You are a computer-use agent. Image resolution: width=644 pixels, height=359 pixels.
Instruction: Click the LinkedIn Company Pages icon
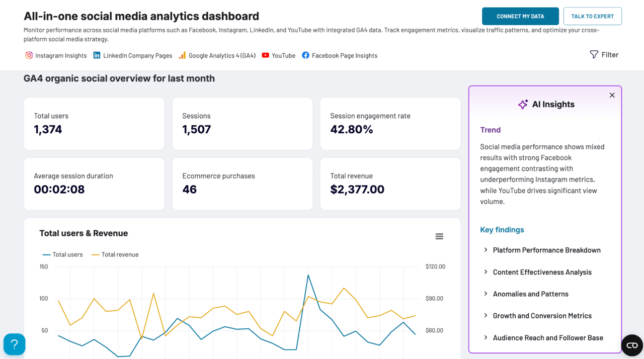[x=97, y=55]
